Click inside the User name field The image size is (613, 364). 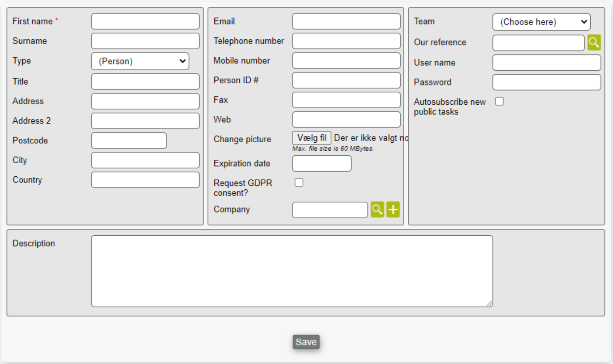547,62
